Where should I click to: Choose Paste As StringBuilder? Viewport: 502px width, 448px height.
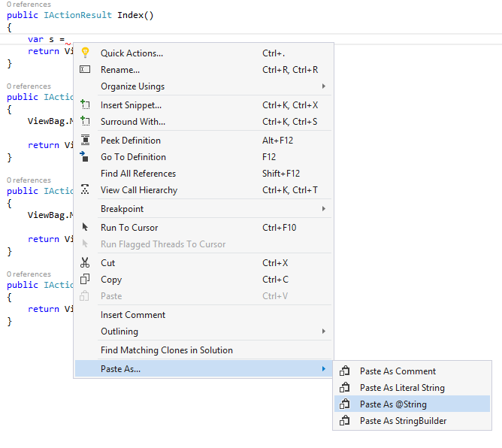coord(412,421)
